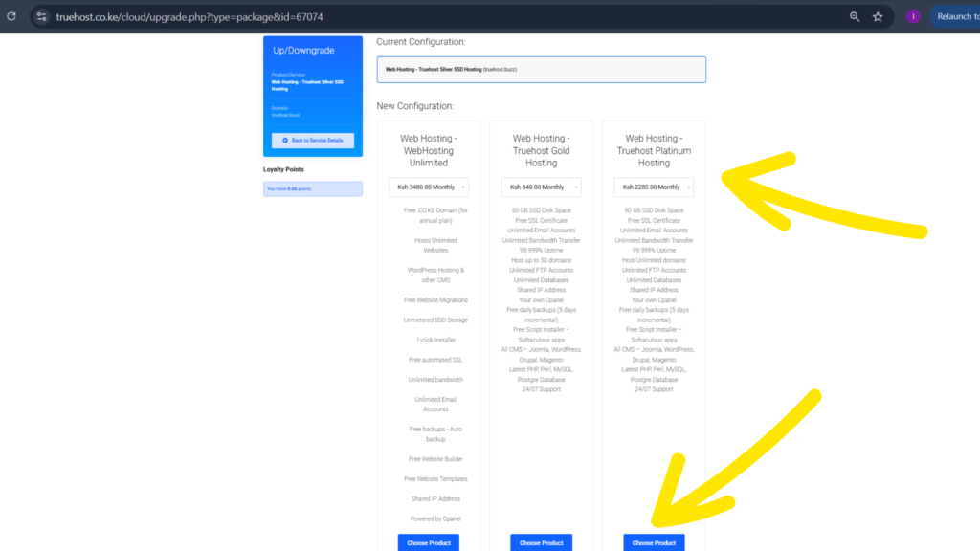Click the loyalty points balance bar

pos(313,188)
